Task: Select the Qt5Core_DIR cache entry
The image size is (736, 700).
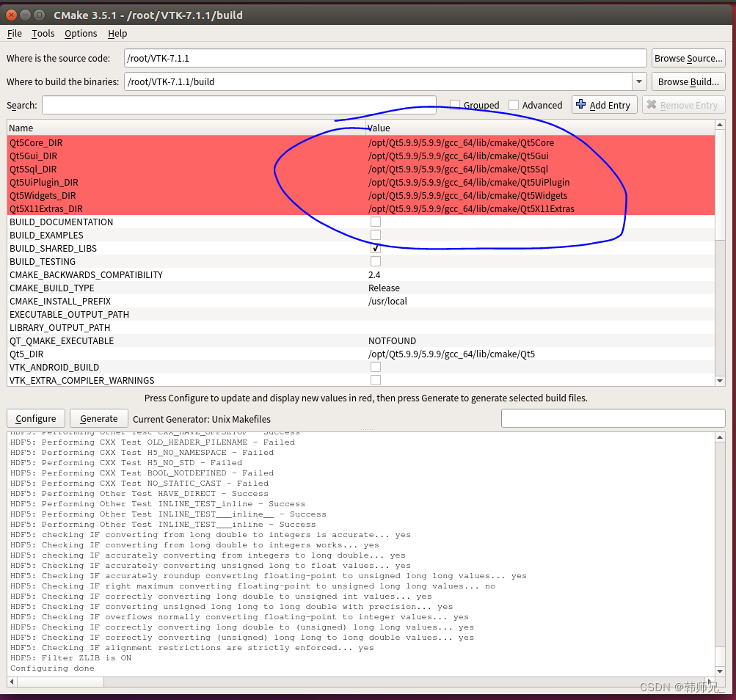Action: tap(36, 142)
